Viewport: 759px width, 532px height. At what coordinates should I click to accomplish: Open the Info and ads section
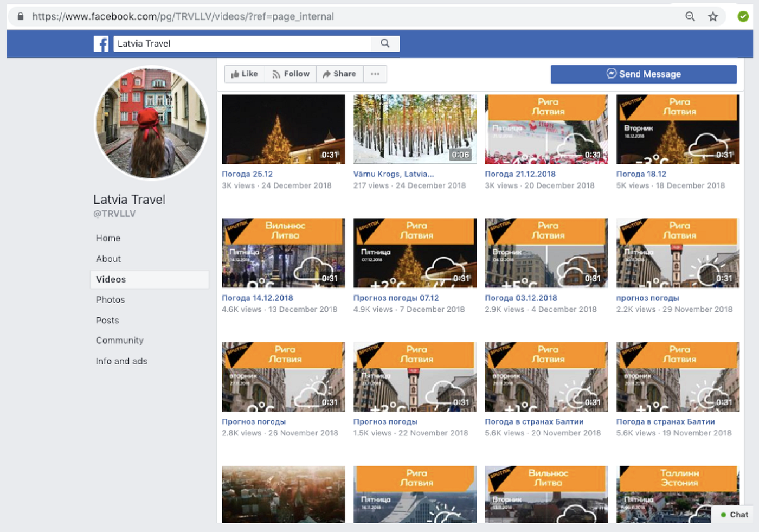coord(121,361)
